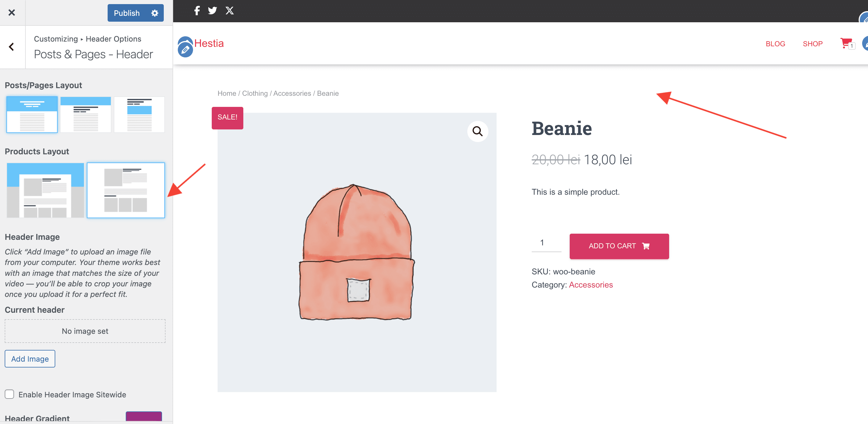Select first Posts/Pages layout option

[32, 115]
